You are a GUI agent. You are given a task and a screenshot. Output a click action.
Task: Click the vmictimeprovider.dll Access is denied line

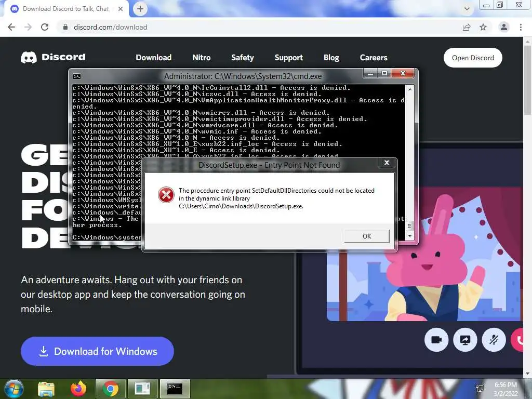(220, 119)
